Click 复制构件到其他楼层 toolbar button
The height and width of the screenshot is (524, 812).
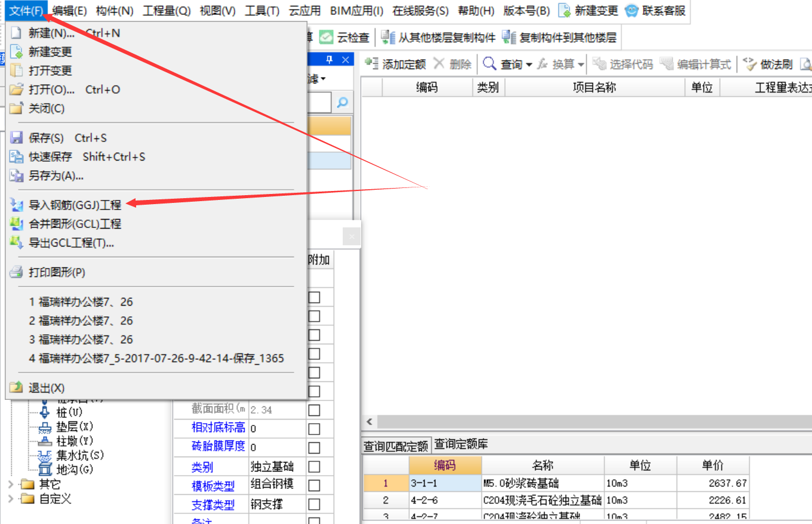tap(559, 38)
